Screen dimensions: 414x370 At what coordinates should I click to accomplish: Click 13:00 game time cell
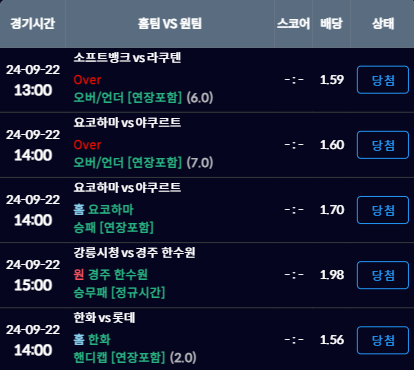click(x=33, y=90)
